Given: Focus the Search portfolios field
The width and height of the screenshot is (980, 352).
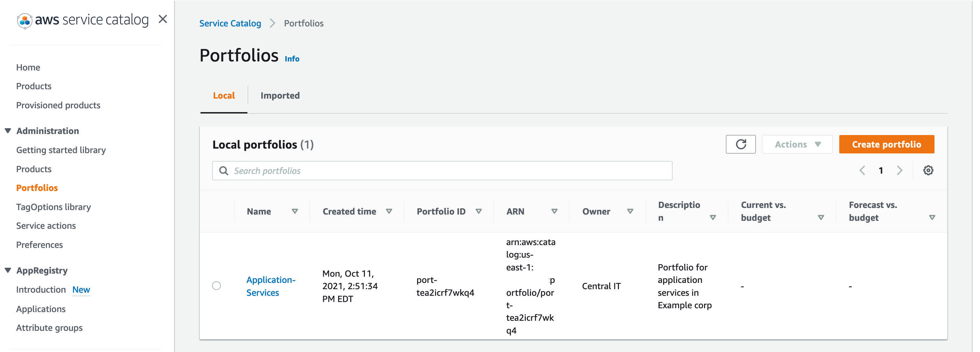Looking at the screenshot, I should [442, 171].
